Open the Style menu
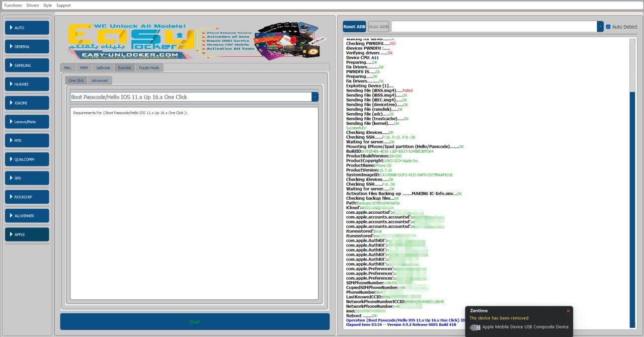644x337 pixels. pos(47,5)
